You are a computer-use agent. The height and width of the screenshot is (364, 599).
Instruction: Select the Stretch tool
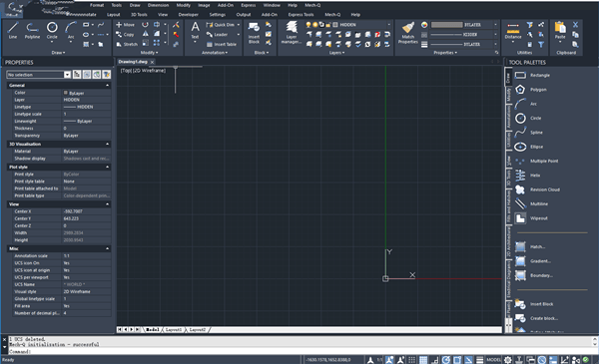pyautogui.click(x=127, y=44)
